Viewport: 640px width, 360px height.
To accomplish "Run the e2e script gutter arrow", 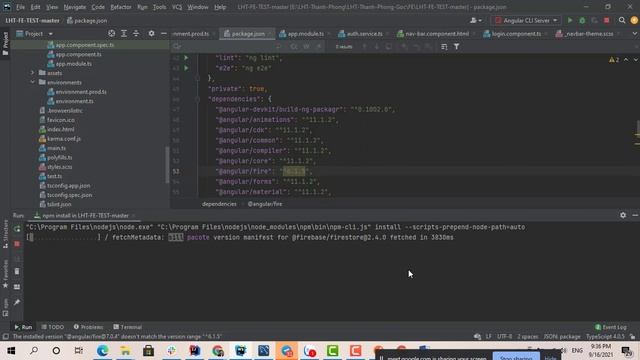I will [186, 68].
